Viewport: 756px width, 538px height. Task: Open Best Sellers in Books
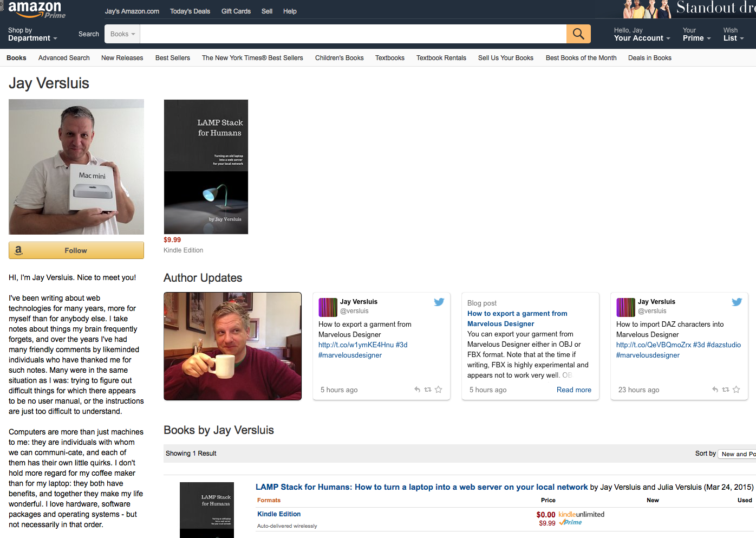click(173, 58)
